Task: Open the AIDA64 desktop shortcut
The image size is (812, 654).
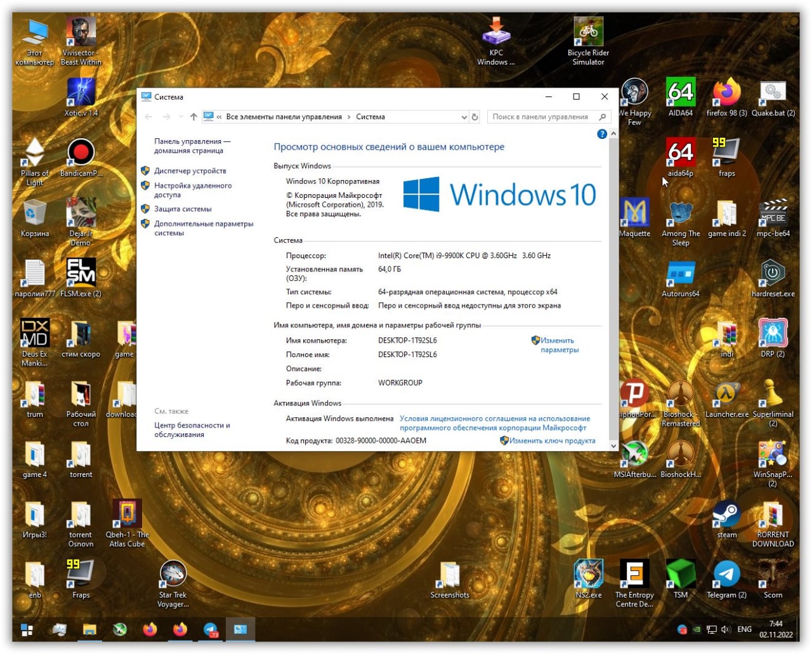Action: (681, 97)
